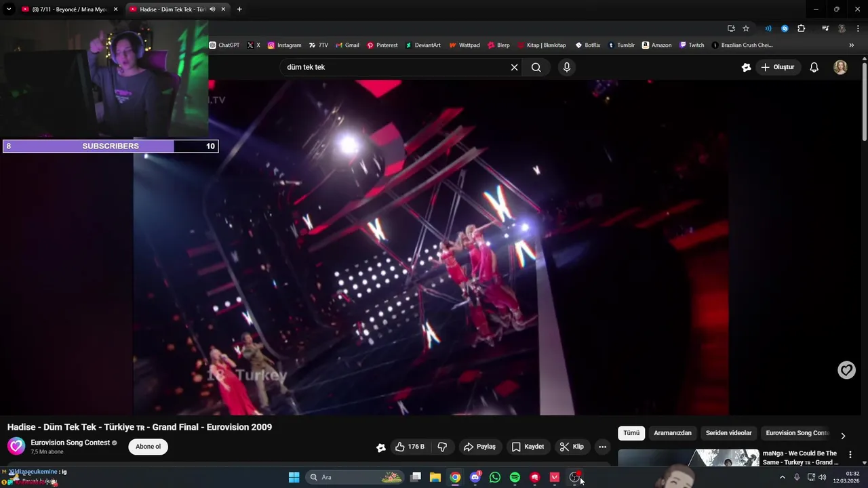Image resolution: width=868 pixels, height=488 pixels.
Task: Click the Paylaş share button
Action: (479, 447)
